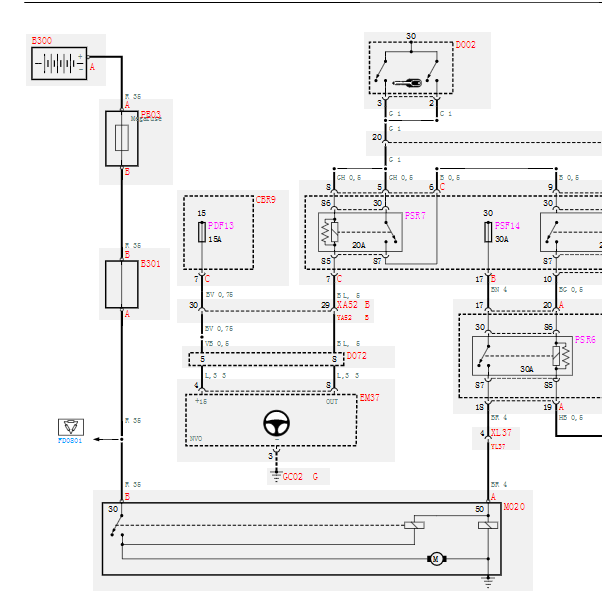Screen dimensions: 602x607
Task: Select the PSF14 30A fuse symbol
Action: pos(488,232)
